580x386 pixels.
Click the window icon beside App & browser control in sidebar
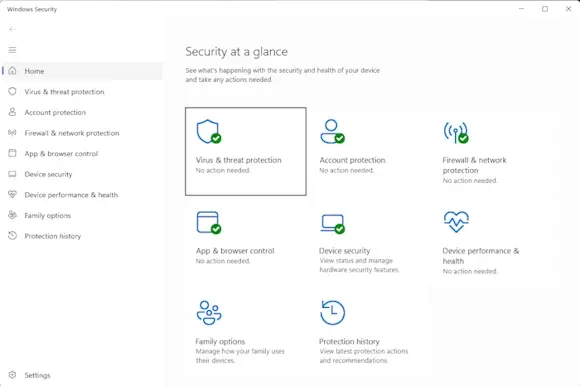12,153
